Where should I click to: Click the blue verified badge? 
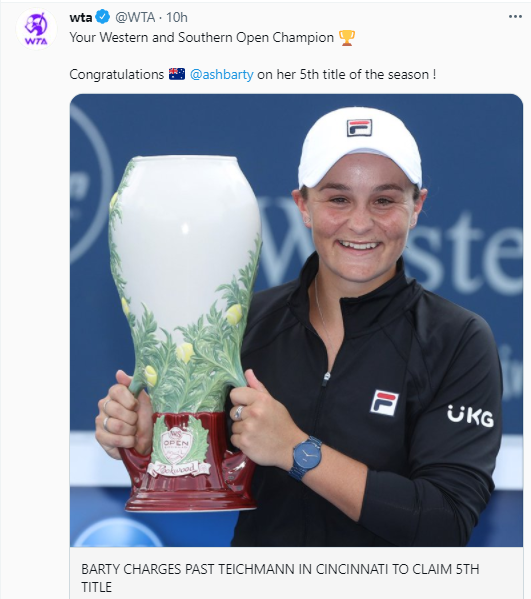[103, 17]
